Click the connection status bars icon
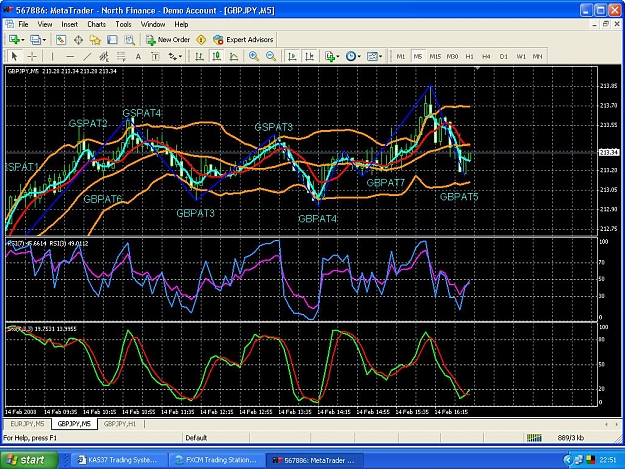625x469 pixels. pyautogui.click(x=534, y=438)
